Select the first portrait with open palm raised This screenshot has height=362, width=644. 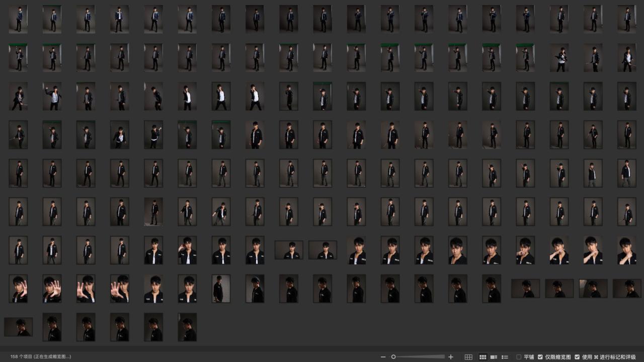click(18, 288)
